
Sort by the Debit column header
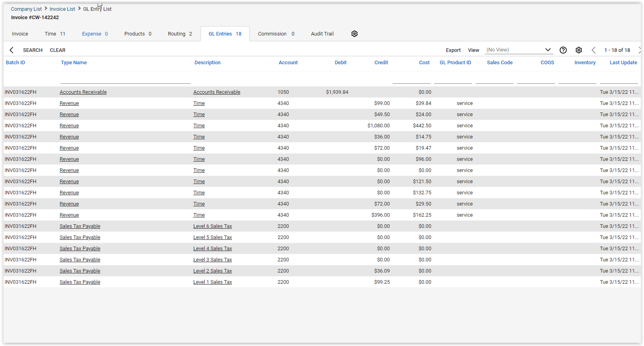340,63
